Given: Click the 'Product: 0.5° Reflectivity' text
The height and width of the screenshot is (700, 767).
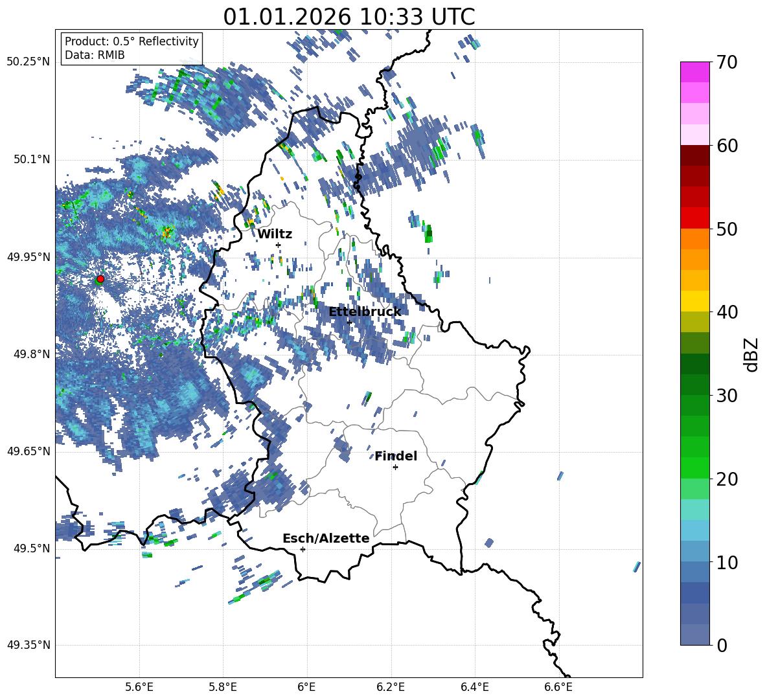Looking at the screenshot, I should pyautogui.click(x=132, y=41).
